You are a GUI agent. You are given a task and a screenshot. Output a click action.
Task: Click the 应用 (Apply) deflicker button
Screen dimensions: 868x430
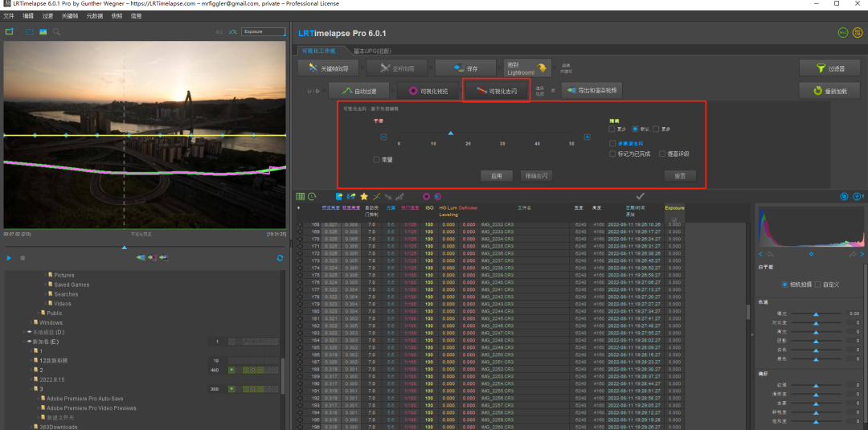coord(496,175)
